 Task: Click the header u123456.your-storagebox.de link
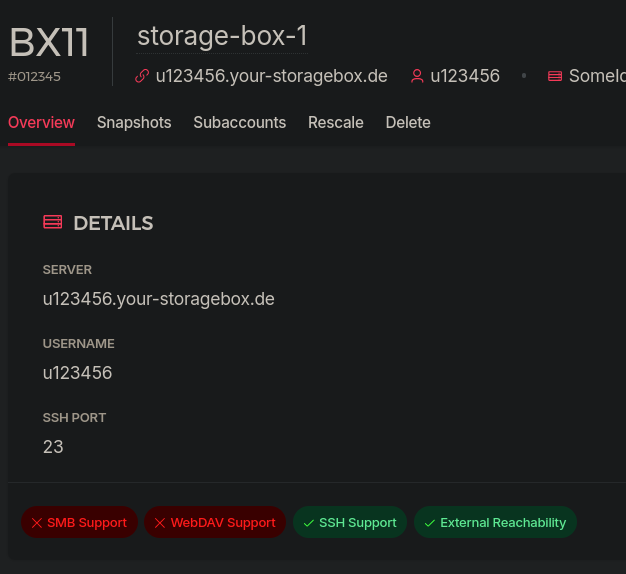pyautogui.click(x=271, y=76)
